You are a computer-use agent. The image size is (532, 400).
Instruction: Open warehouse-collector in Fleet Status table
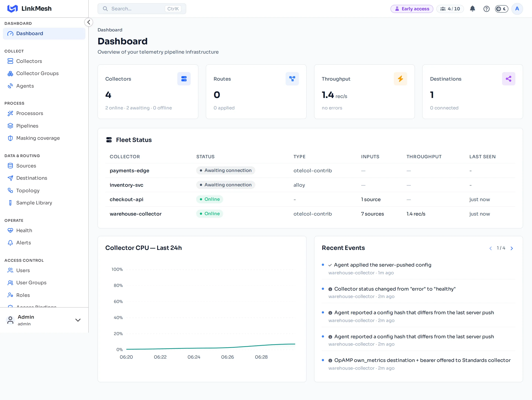(x=310, y=214)
